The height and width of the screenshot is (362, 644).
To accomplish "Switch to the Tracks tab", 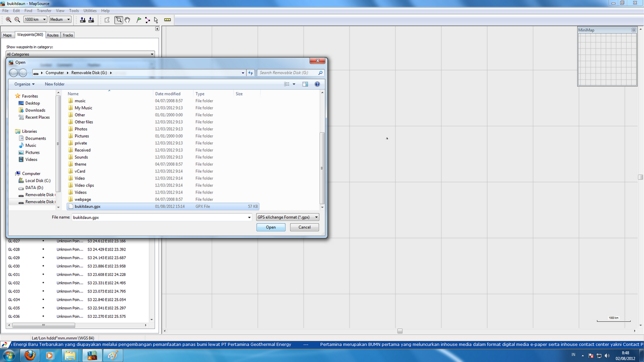I will 68,35.
